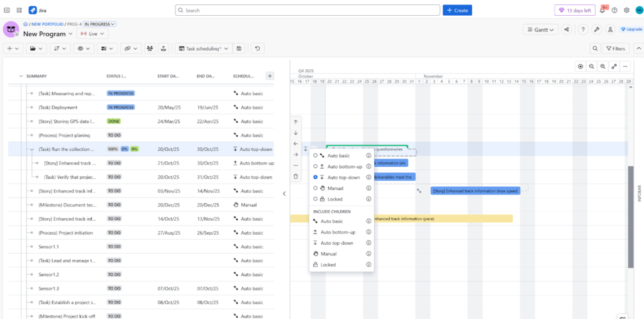Click the save view icon beside Task scheduling
Viewport: 644px width, 319px height.
[239, 48]
